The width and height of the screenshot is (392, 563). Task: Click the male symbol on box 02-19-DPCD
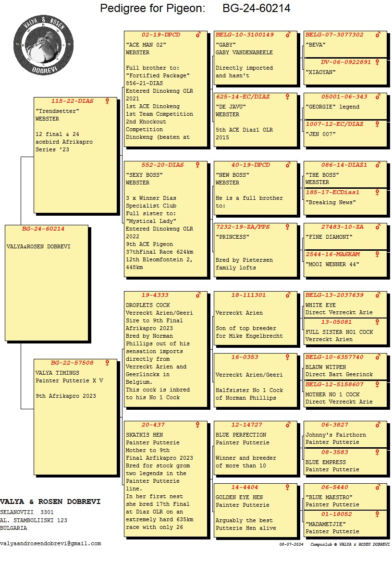coord(198,35)
